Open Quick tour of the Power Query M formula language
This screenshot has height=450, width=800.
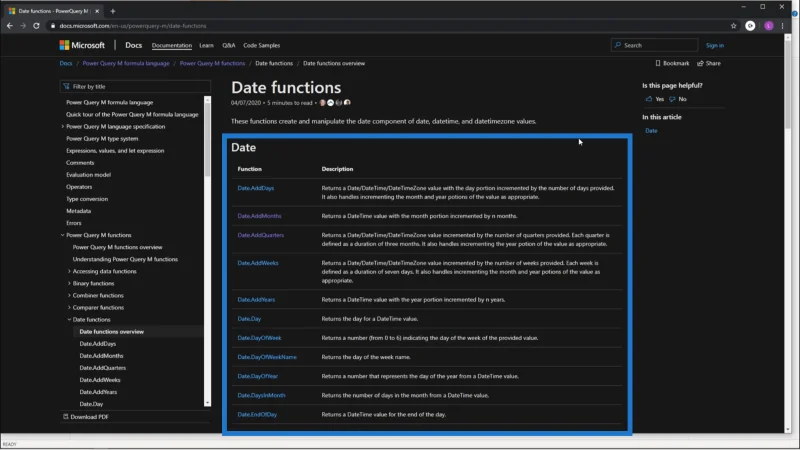point(132,114)
